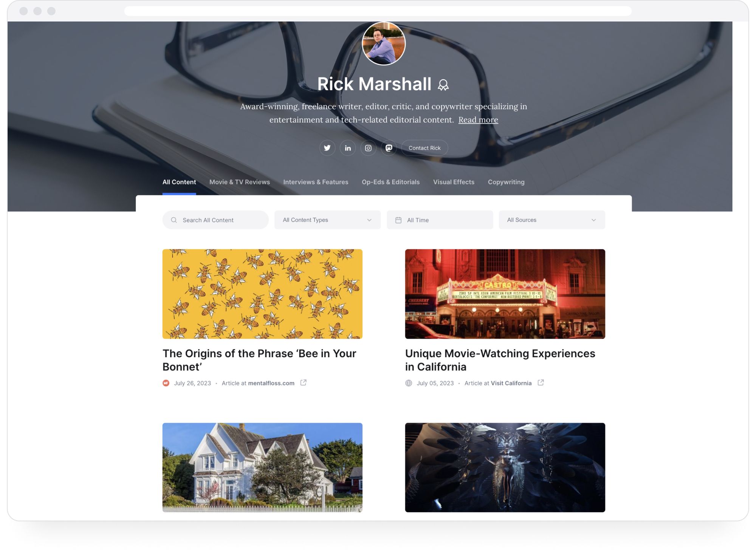The width and height of the screenshot is (756, 556).
Task: Click the Instagram icon in profile header
Action: (x=368, y=148)
